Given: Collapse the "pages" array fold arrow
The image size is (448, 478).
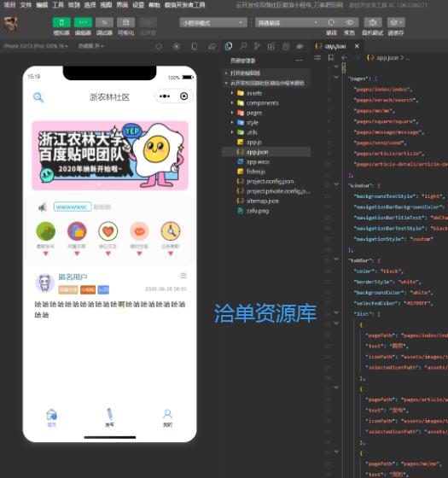Looking at the screenshot, I should tap(336, 78).
